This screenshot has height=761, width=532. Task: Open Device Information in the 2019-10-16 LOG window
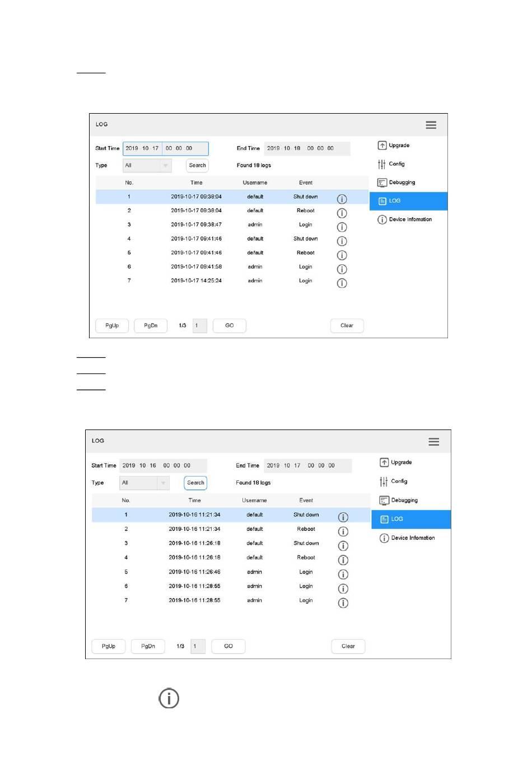pos(407,538)
